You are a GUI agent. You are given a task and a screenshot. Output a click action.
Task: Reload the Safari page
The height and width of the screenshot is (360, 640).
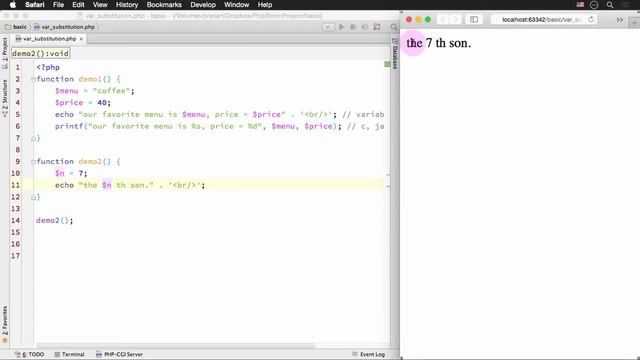click(591, 20)
